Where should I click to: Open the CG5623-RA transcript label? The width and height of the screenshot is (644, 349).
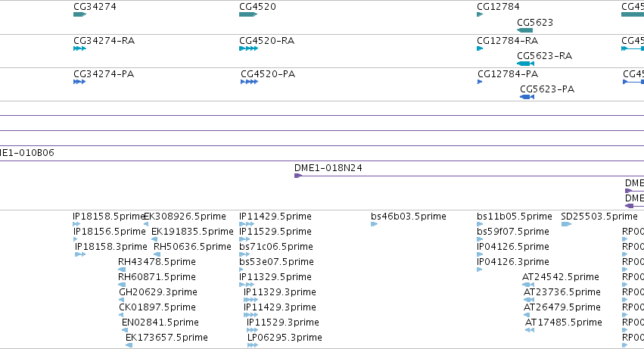544,55
